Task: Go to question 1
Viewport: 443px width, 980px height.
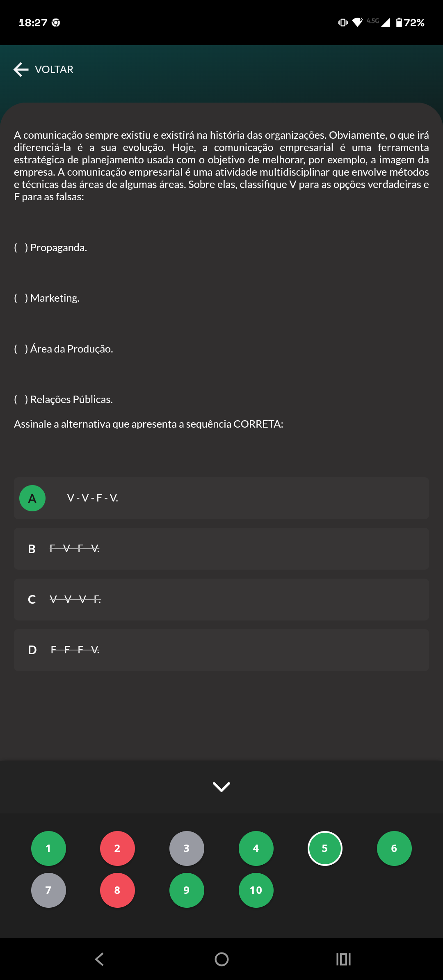Action: click(48, 848)
